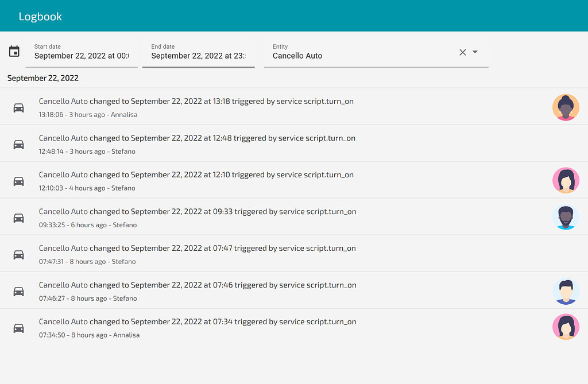Open the Start date picker field
The width and height of the screenshot is (588, 384).
tap(80, 56)
